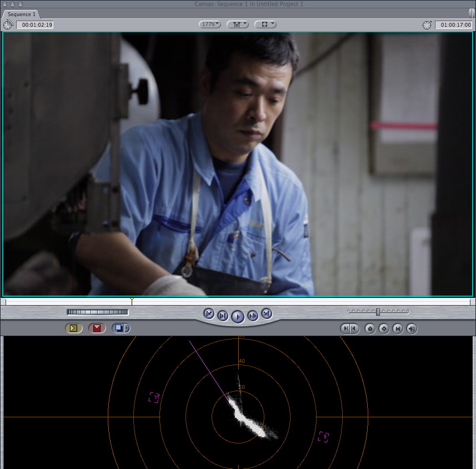Open the 177% zoom dropdown
Viewport: 476px width, 469px height.
[x=210, y=24]
